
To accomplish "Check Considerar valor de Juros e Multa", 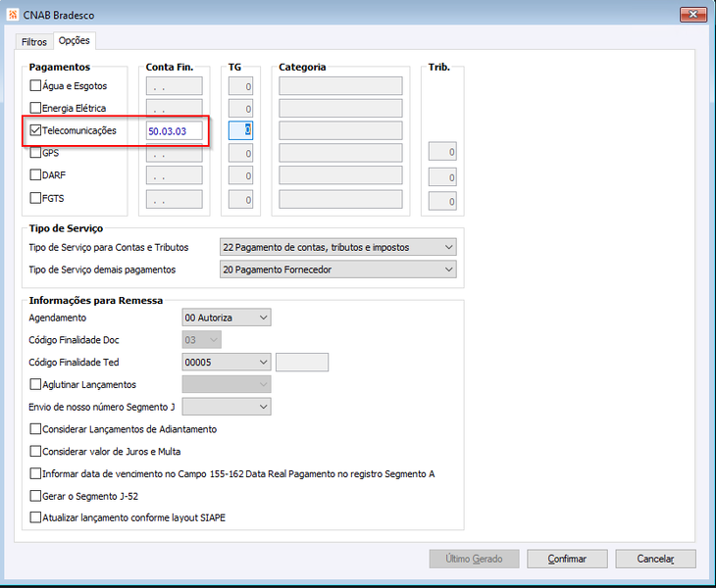I will [x=35, y=451].
